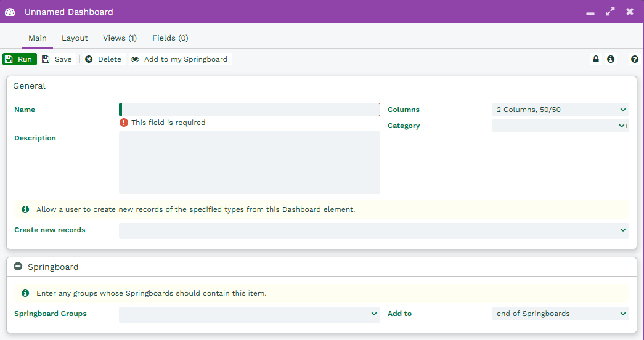Delete the dashboard with the Delete button

pyautogui.click(x=104, y=59)
